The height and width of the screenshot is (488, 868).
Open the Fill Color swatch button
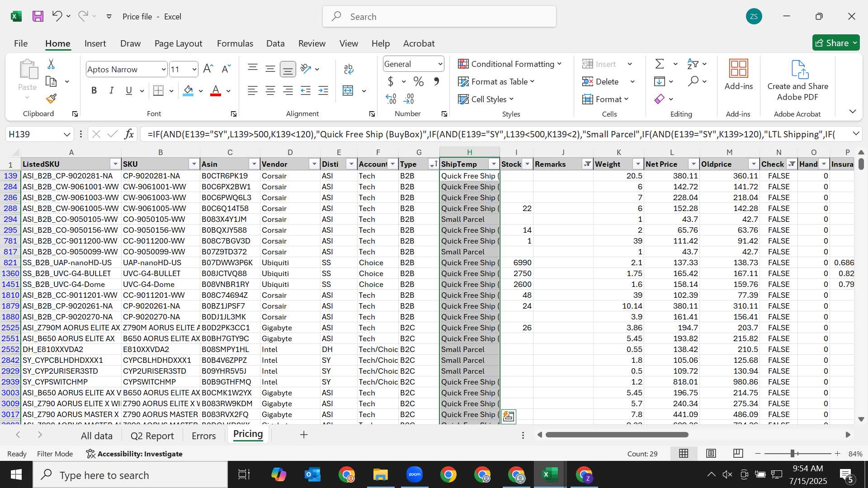pos(189,91)
